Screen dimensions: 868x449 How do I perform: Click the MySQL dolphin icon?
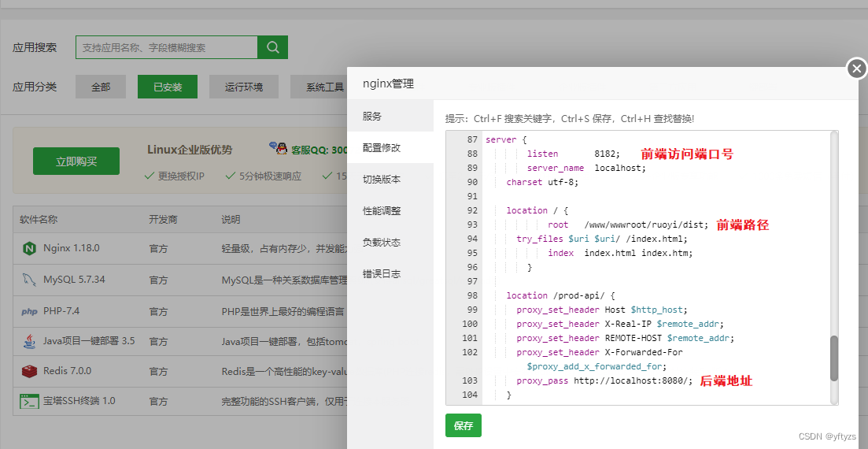click(29, 280)
